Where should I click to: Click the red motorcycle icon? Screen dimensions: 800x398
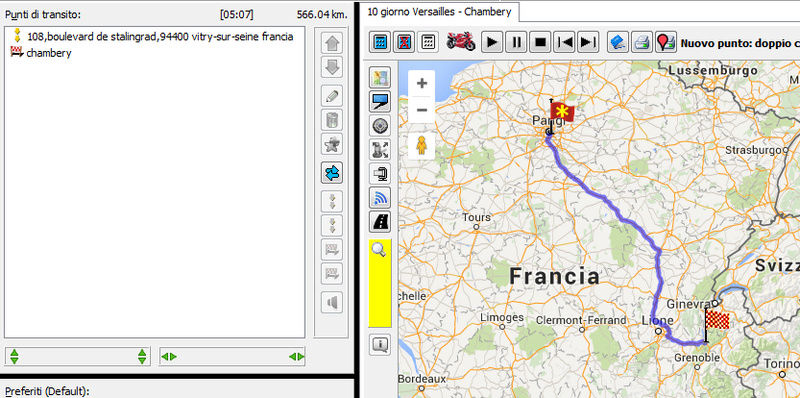click(461, 41)
